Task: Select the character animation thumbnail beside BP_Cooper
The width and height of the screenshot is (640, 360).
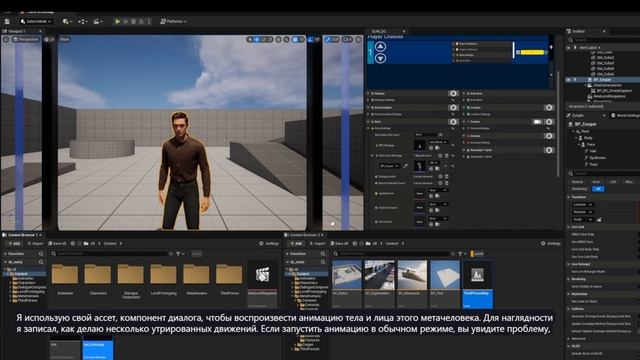Action: [419, 165]
